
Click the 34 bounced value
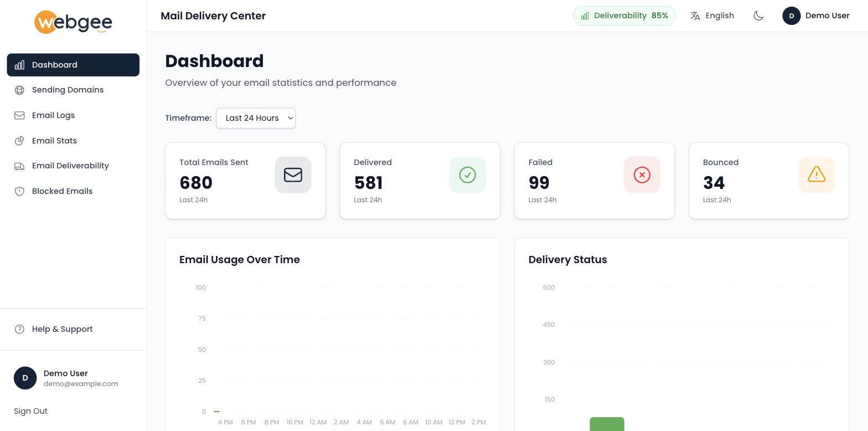[714, 183]
